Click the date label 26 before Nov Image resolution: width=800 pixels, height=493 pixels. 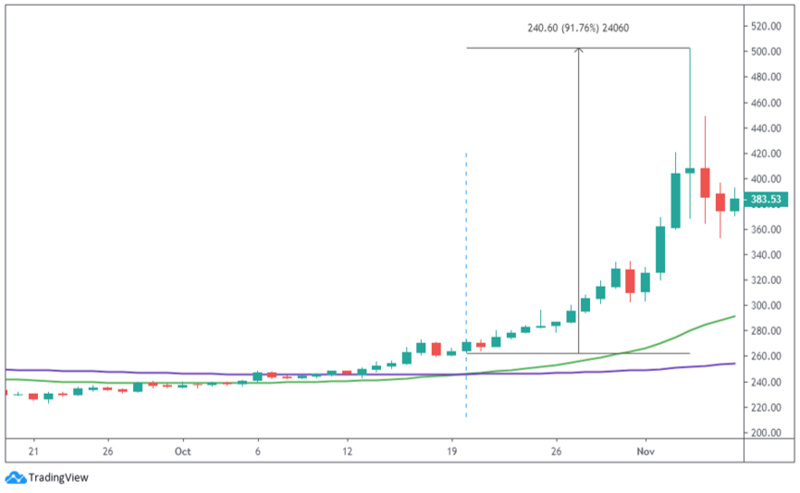pyautogui.click(x=556, y=451)
